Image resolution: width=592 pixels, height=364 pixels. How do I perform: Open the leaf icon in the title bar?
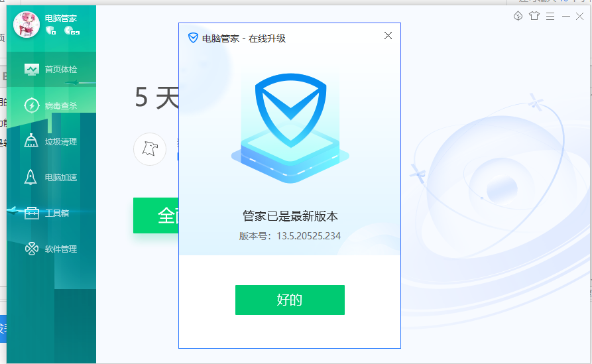tap(518, 16)
